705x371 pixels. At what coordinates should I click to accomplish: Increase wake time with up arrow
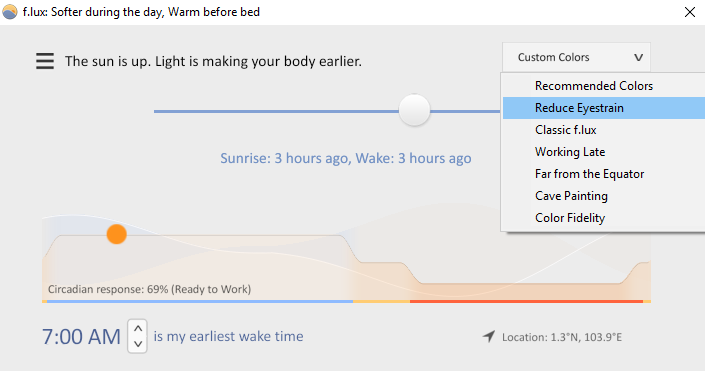[138, 328]
